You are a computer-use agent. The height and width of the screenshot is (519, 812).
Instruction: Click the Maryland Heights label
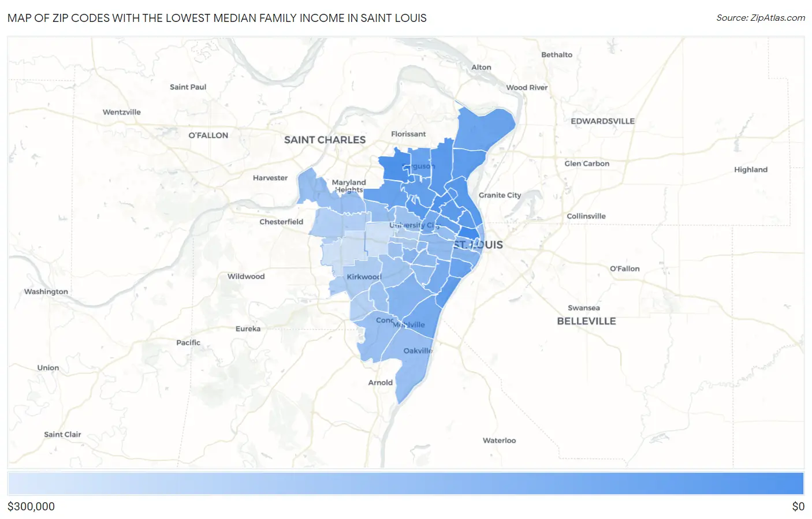coord(349,186)
